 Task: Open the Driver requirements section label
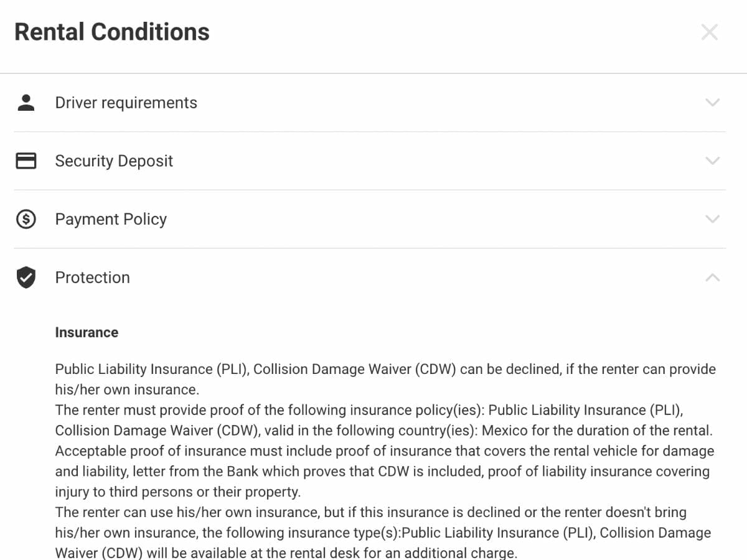(x=126, y=103)
